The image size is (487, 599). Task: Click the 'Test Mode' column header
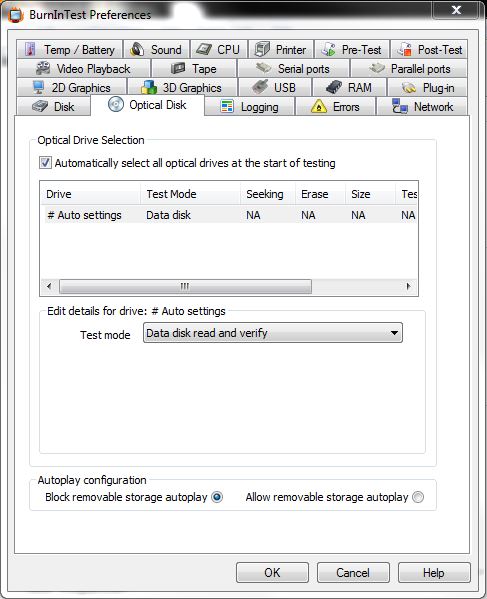pyautogui.click(x=191, y=194)
